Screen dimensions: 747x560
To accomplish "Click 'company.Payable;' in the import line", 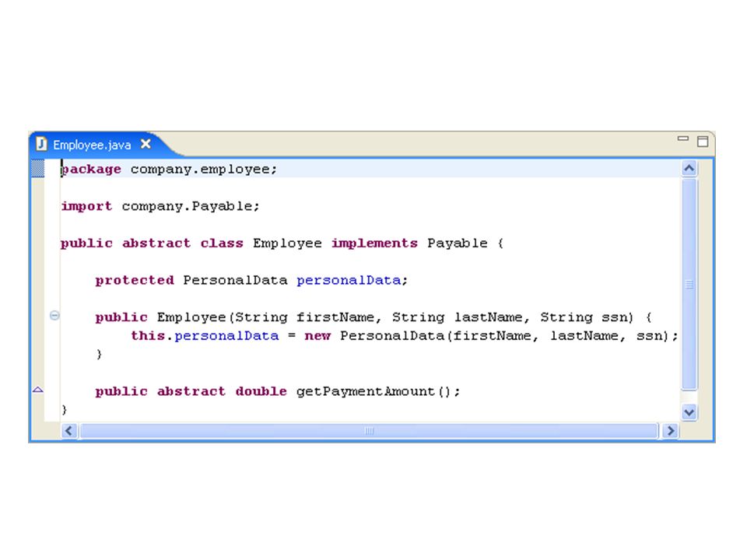I will [191, 206].
